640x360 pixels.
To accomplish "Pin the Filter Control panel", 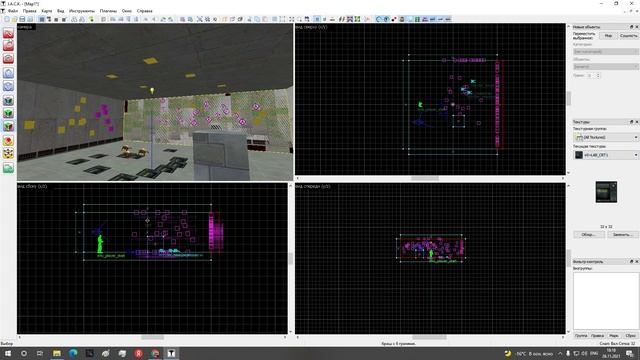I will click(x=631, y=261).
